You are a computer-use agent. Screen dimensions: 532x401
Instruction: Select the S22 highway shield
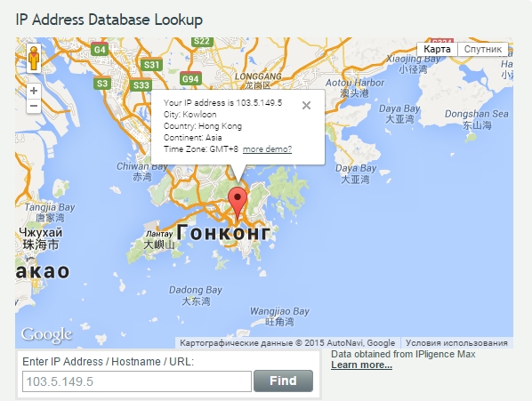pos(202,42)
